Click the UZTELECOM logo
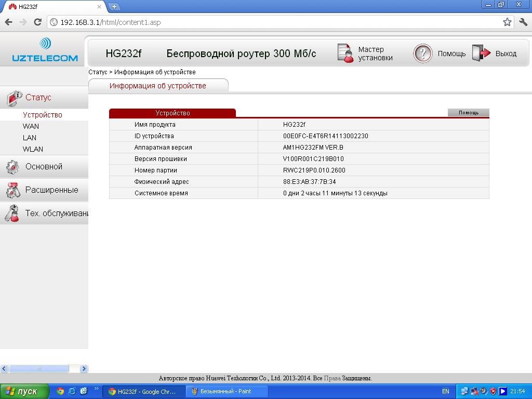532x399 pixels. (45, 50)
